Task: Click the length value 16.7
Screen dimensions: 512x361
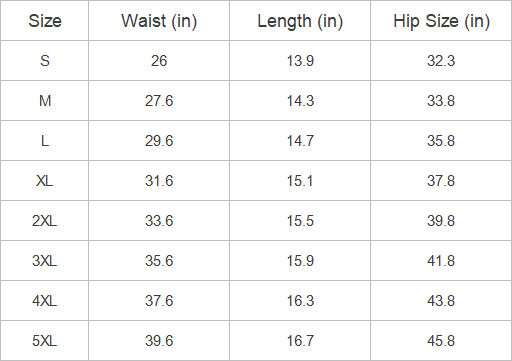Action: [300, 341]
